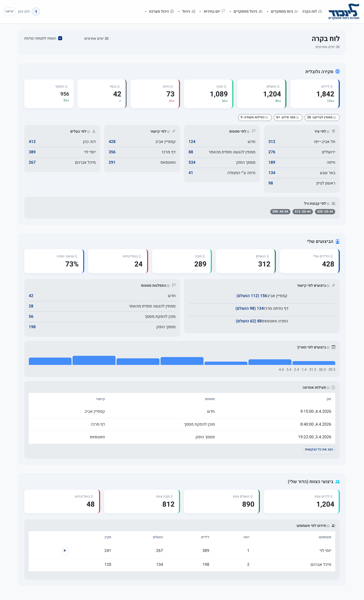The height and width of the screenshot is (600, 364).
Task: Click the info icon beside לידים card label
Action: click(x=331, y=87)
